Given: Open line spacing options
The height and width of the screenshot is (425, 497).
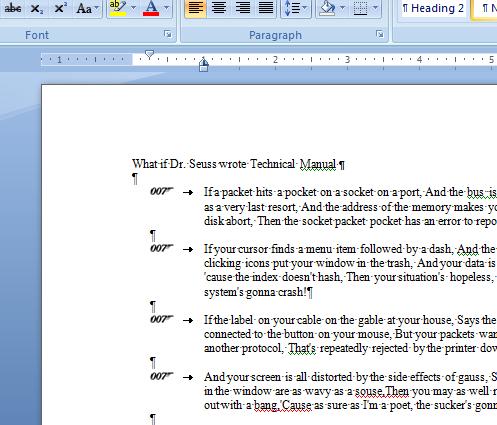Looking at the screenshot, I should [x=295, y=8].
